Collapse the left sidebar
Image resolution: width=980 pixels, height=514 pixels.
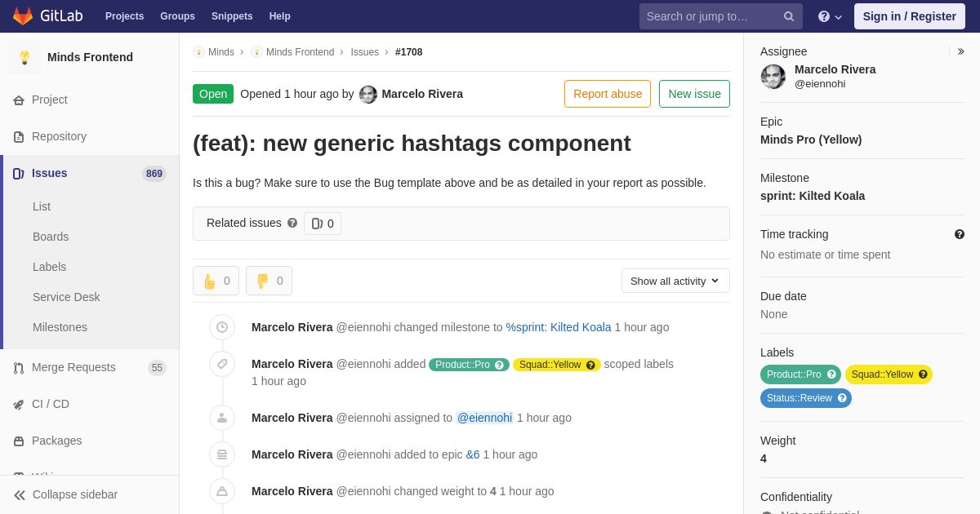(x=65, y=494)
